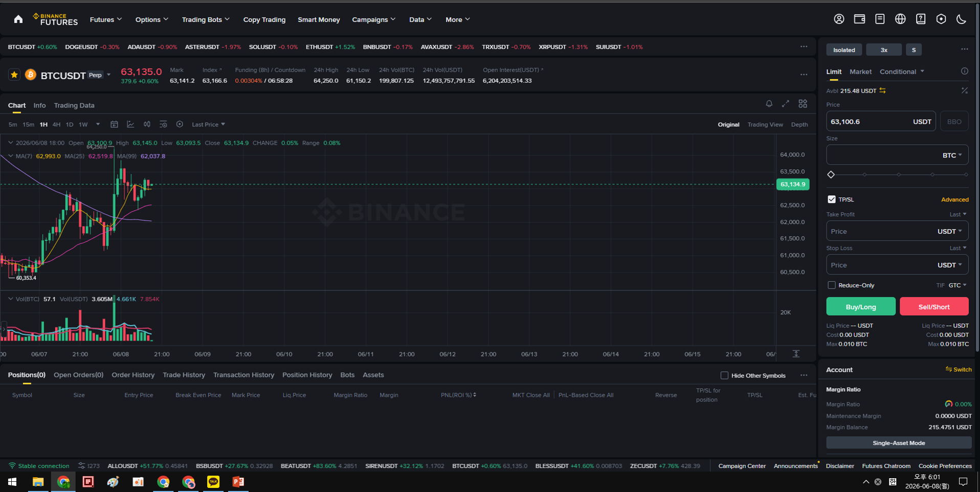Select the 5m chart interval
The width and height of the screenshot is (980, 492).
click(x=13, y=124)
